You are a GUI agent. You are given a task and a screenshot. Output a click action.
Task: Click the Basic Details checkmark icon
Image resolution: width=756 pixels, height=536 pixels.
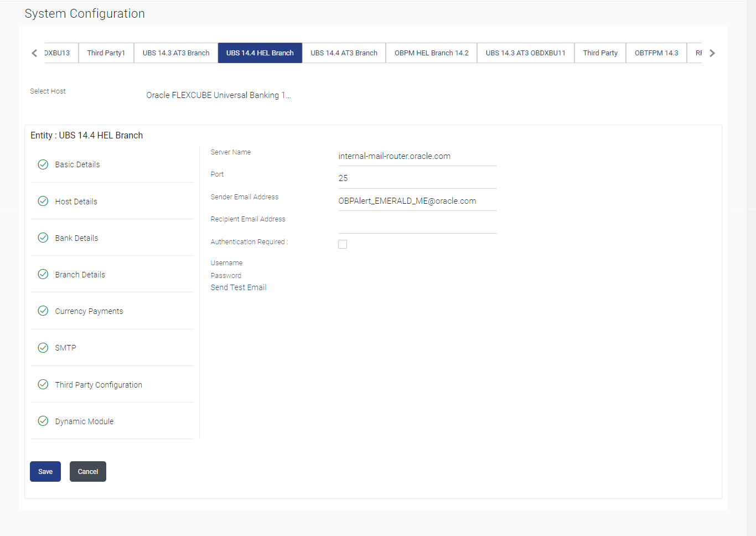pos(43,164)
